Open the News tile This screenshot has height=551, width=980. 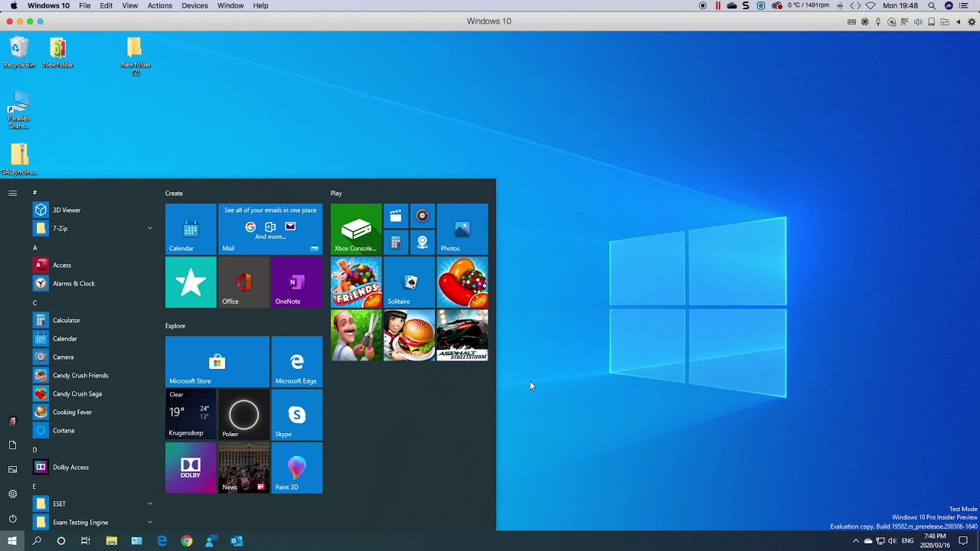click(243, 468)
